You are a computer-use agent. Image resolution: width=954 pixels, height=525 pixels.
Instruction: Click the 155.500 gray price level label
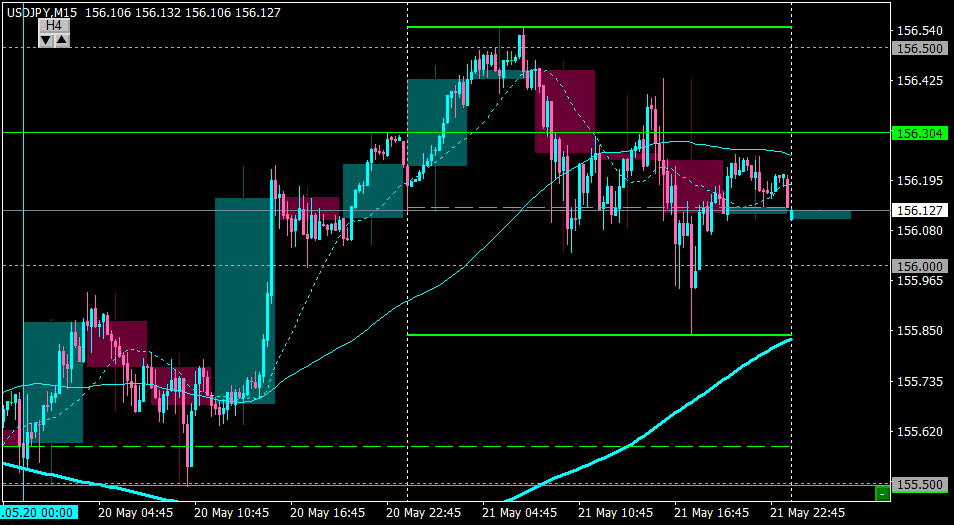pos(919,485)
